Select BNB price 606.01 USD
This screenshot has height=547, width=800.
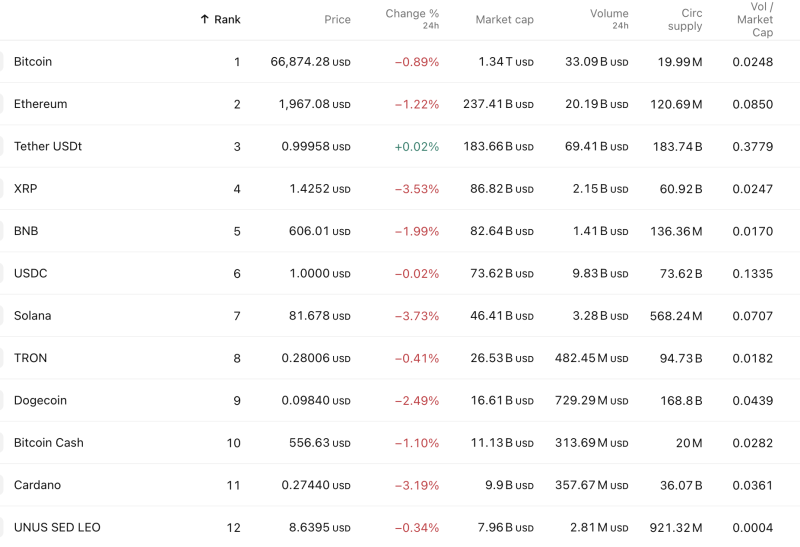(x=319, y=231)
